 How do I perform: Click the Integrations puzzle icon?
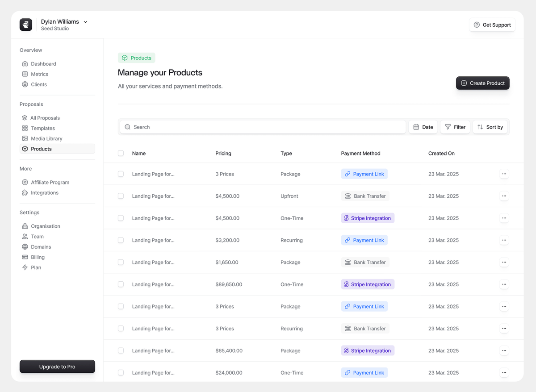pos(25,192)
